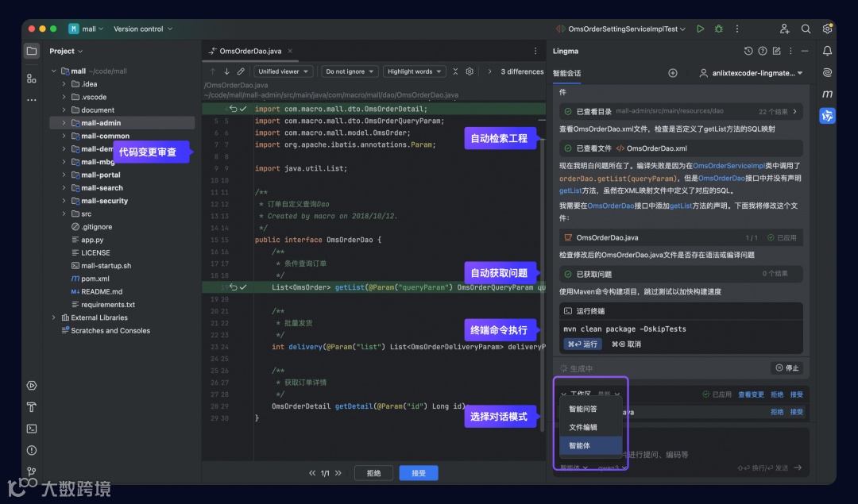Expand the mall-common folder
Image resolution: width=858 pixels, height=504 pixels.
click(64, 136)
